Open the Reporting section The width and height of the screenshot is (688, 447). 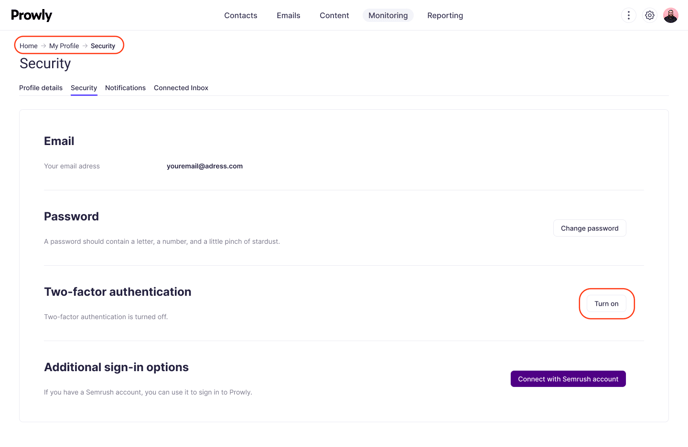(x=445, y=15)
